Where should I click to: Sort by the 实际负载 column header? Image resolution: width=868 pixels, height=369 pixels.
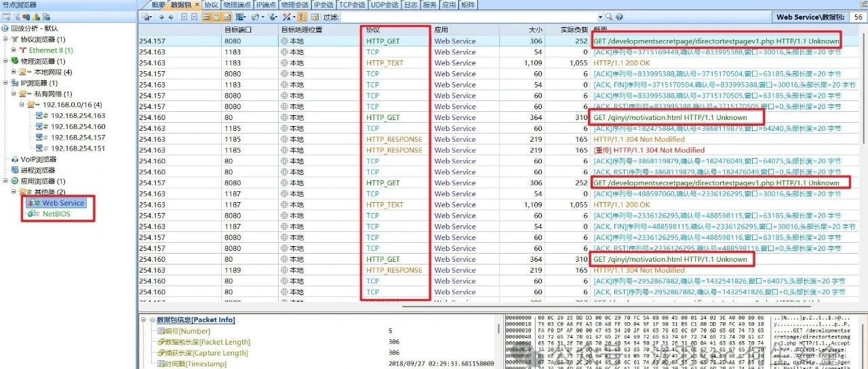pos(567,30)
